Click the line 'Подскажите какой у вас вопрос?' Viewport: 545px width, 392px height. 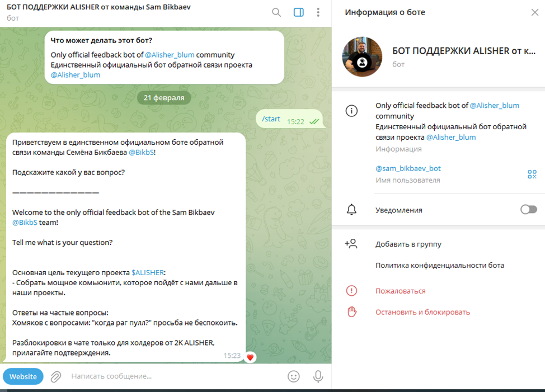coord(68,173)
